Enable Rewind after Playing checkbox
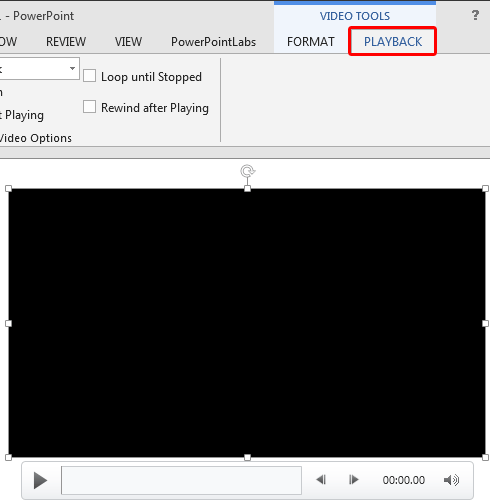The image size is (490, 504). click(x=89, y=107)
